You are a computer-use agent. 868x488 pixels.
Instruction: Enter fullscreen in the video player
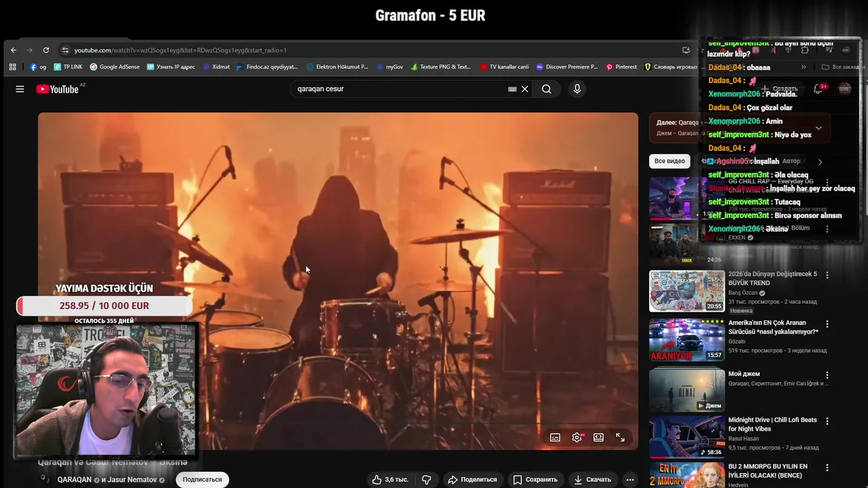coord(620,437)
